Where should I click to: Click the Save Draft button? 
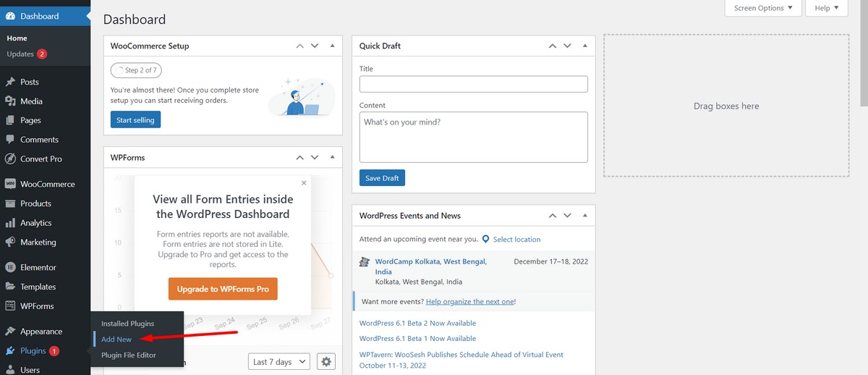[382, 177]
